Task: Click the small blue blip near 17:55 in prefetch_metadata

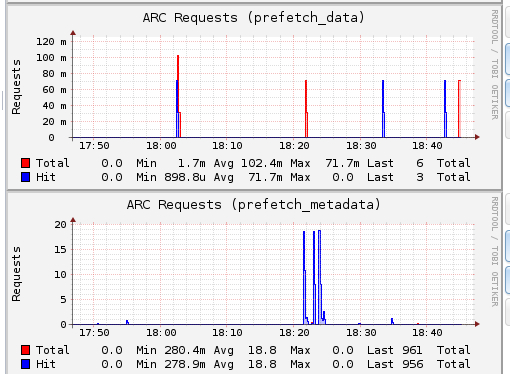Action: coord(127,322)
